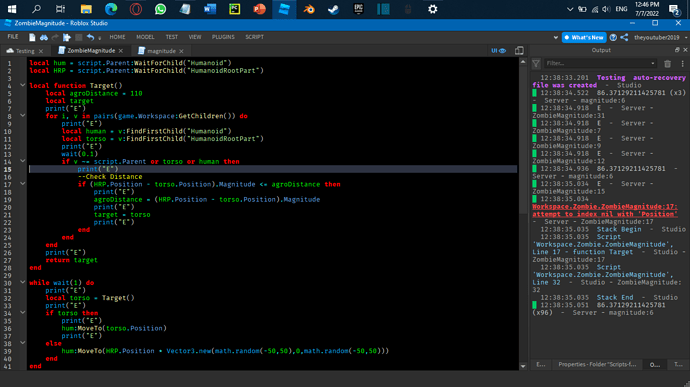Click the editor scrollbar down arrow
The height and width of the screenshot is (387, 690).
point(523,366)
